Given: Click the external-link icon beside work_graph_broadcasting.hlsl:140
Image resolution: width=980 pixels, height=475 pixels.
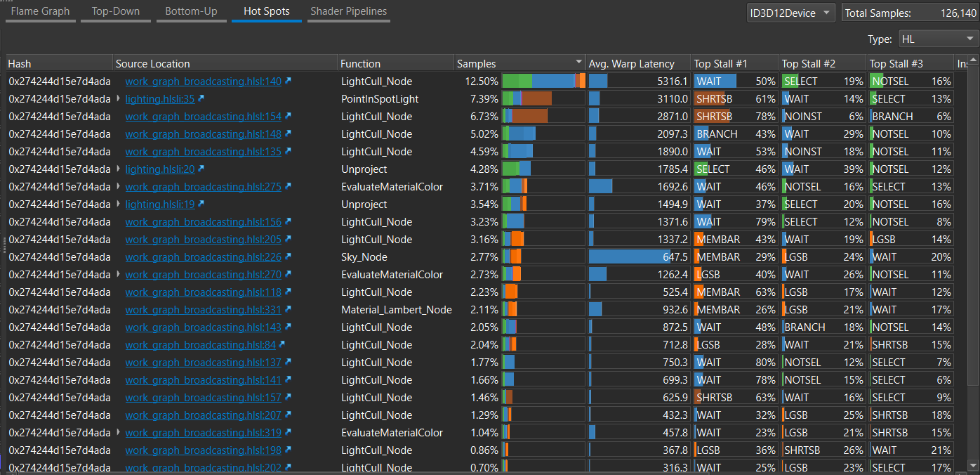Looking at the screenshot, I should [x=288, y=82].
